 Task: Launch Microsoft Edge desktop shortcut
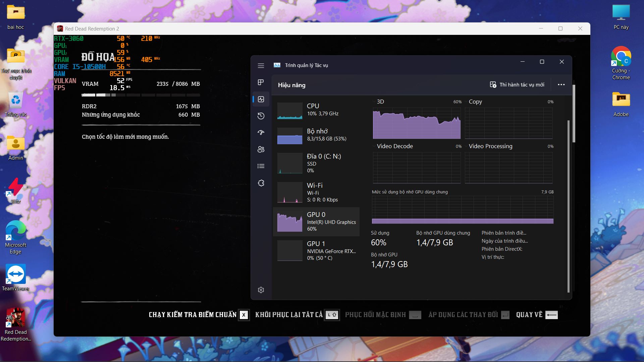pos(15,237)
